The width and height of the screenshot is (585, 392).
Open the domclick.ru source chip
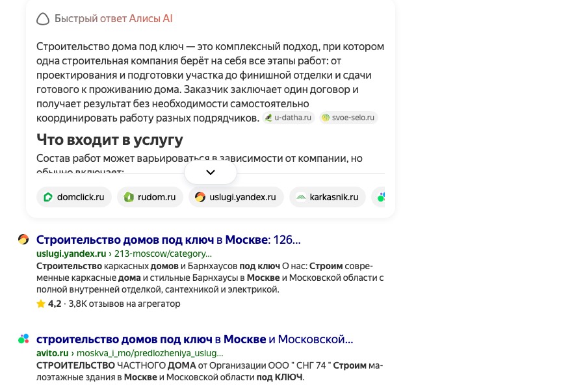click(74, 197)
